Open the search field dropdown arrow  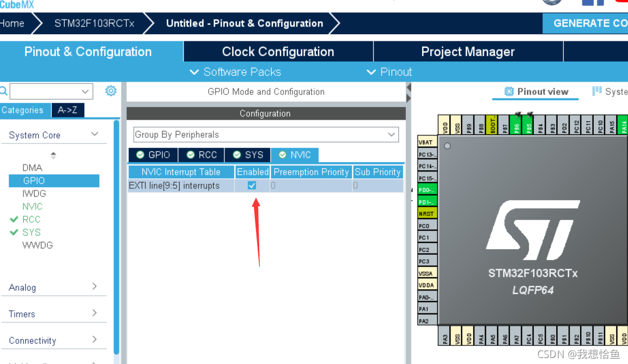pos(85,91)
